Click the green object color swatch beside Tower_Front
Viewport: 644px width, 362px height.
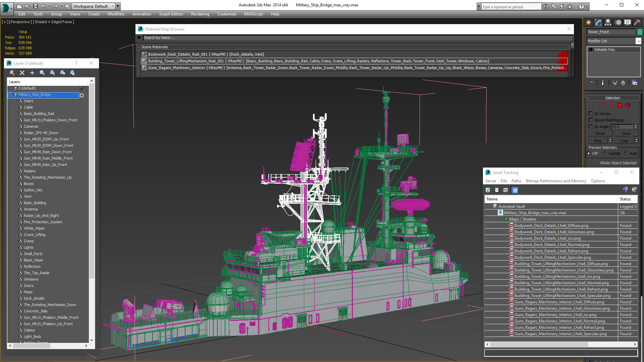point(640,32)
